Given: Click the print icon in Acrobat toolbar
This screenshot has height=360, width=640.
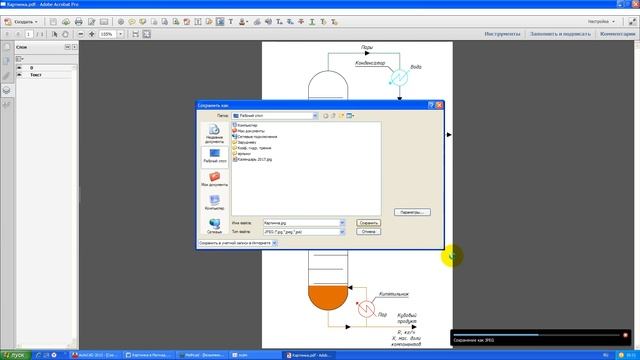Looking at the screenshot, I should pos(78,22).
